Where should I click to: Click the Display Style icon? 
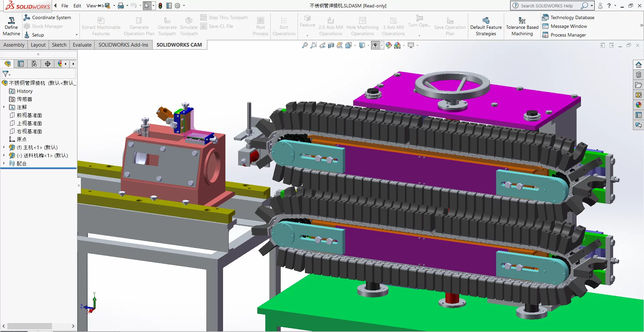coord(362,45)
